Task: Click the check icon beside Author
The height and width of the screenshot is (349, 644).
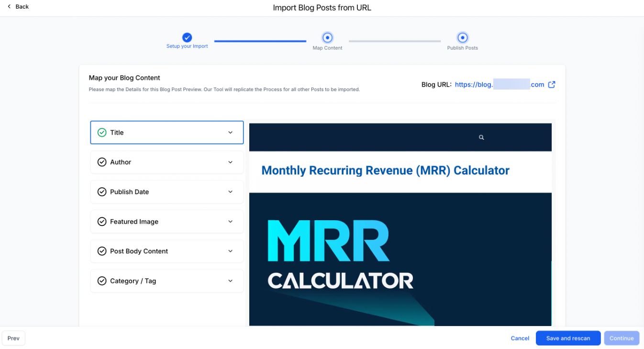Action: [102, 162]
